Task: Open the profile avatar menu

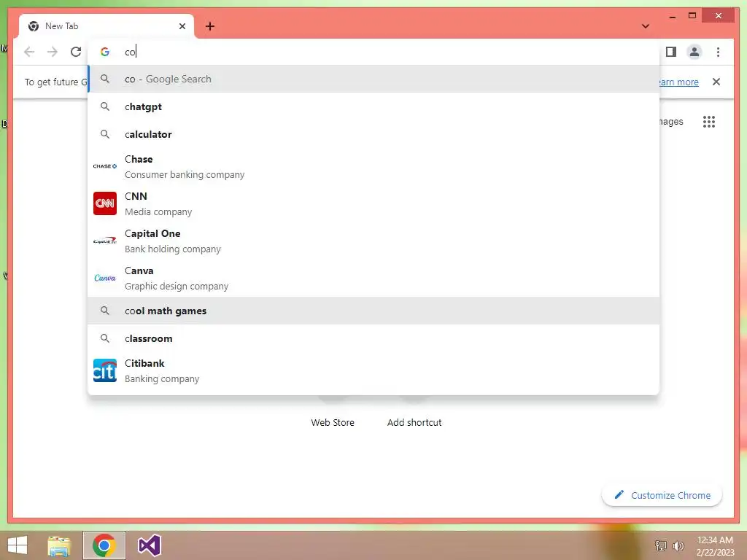Action: pos(694,52)
